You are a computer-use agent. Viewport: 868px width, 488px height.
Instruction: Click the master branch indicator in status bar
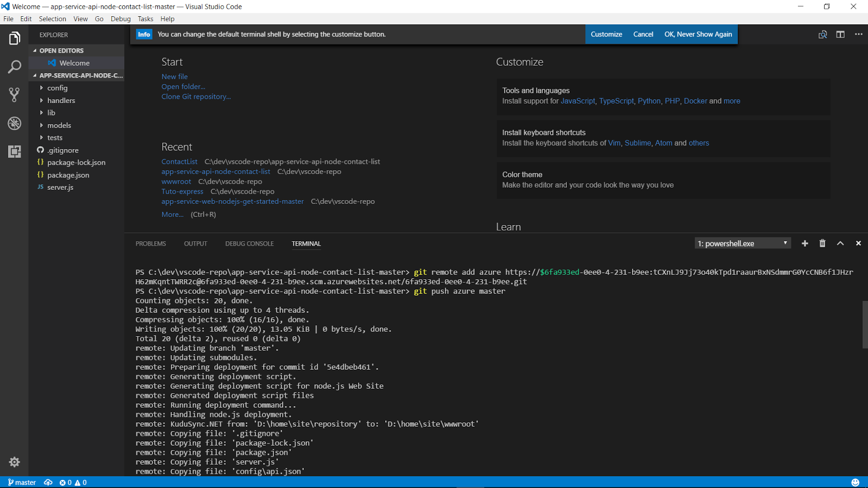(x=22, y=483)
